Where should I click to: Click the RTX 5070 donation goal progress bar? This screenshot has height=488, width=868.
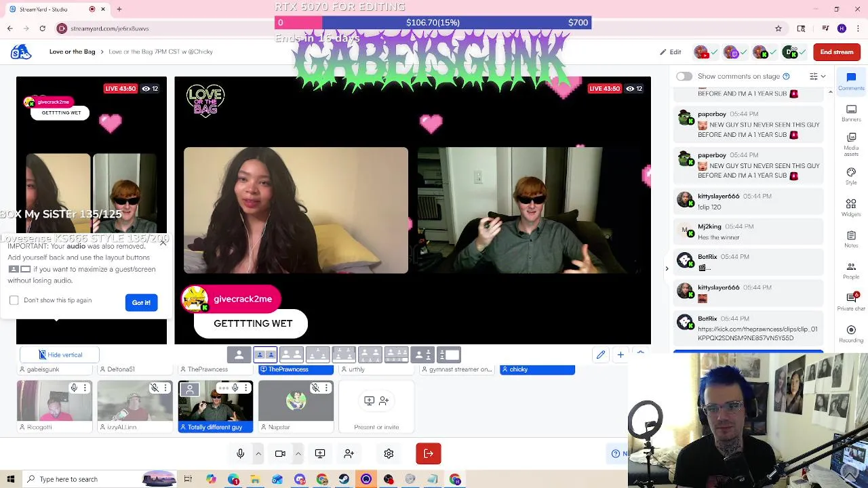(x=433, y=22)
